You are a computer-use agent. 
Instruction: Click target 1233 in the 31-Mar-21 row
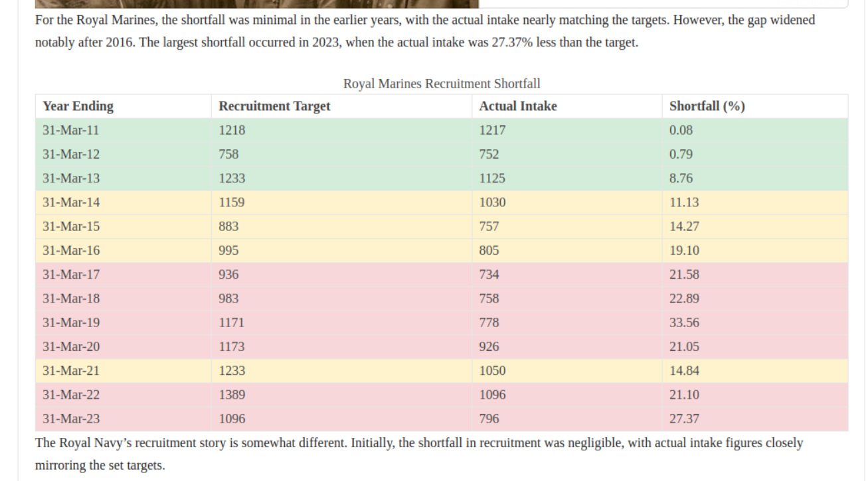(x=342, y=371)
